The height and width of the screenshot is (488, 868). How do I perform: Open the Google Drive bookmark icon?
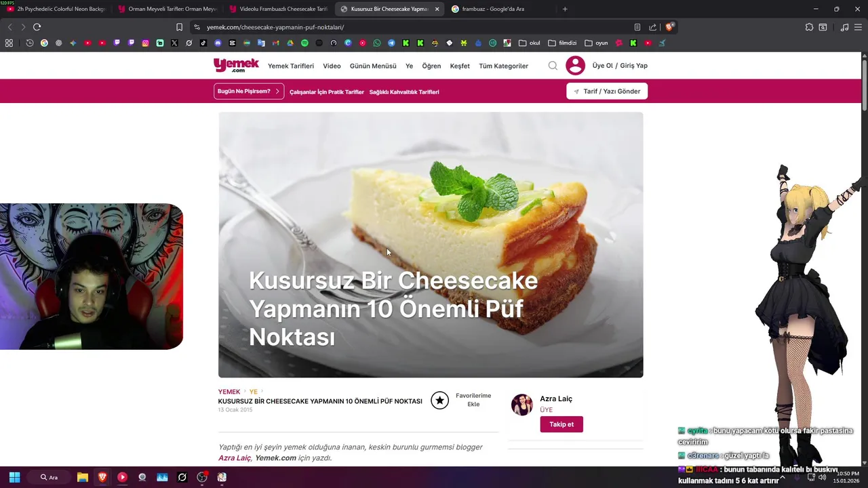[x=290, y=43]
